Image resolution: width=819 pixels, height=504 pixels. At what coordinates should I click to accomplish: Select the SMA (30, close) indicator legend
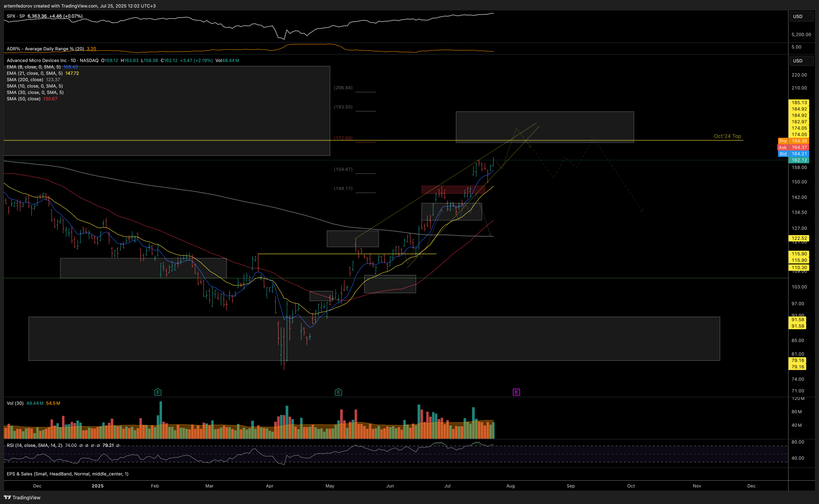(35, 92)
